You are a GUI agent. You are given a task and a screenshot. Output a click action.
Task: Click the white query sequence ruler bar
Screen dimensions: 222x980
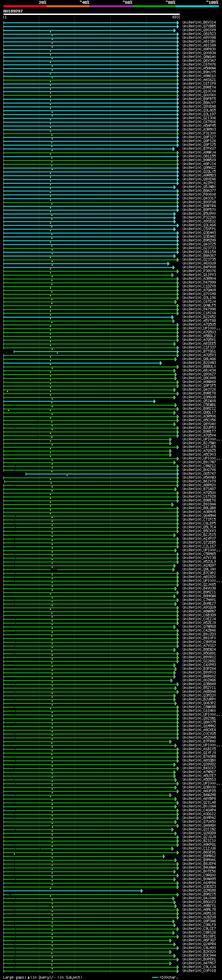[92, 15]
